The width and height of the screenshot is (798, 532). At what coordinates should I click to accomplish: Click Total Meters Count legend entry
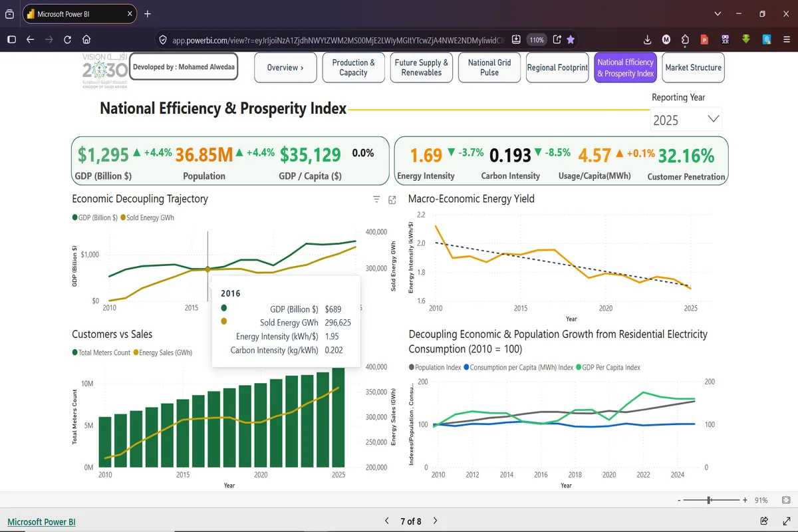(101, 352)
